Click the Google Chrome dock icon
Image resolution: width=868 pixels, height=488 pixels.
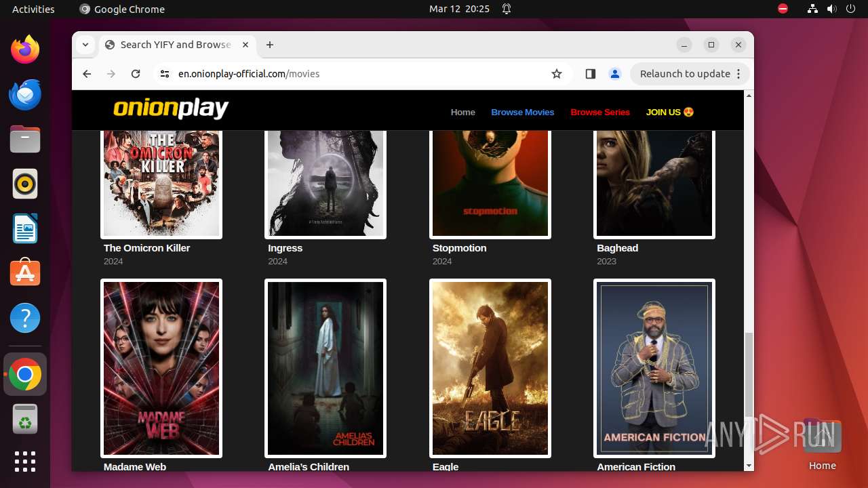25,374
